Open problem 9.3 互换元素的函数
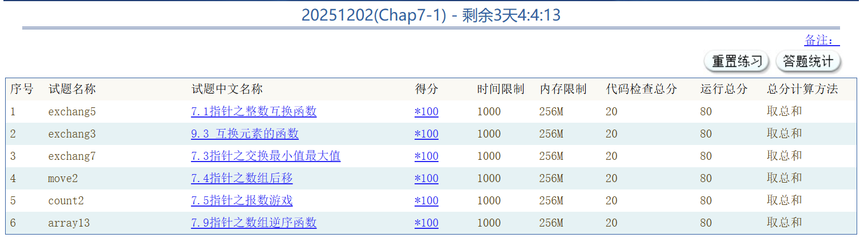The image size is (868, 250). [245, 134]
